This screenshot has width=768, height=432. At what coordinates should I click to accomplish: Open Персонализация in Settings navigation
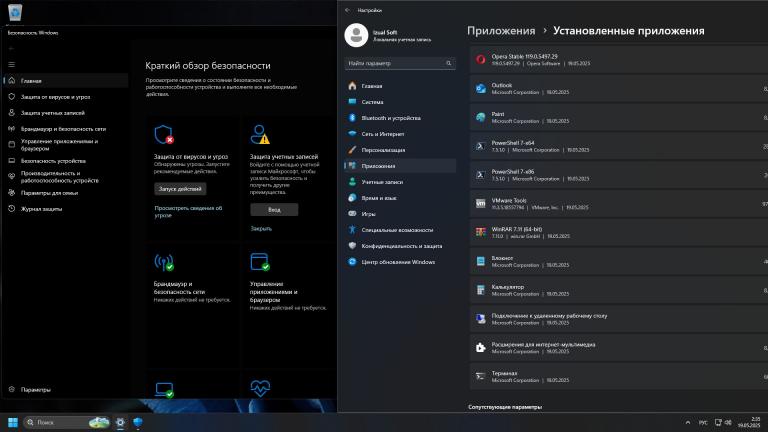400,150
